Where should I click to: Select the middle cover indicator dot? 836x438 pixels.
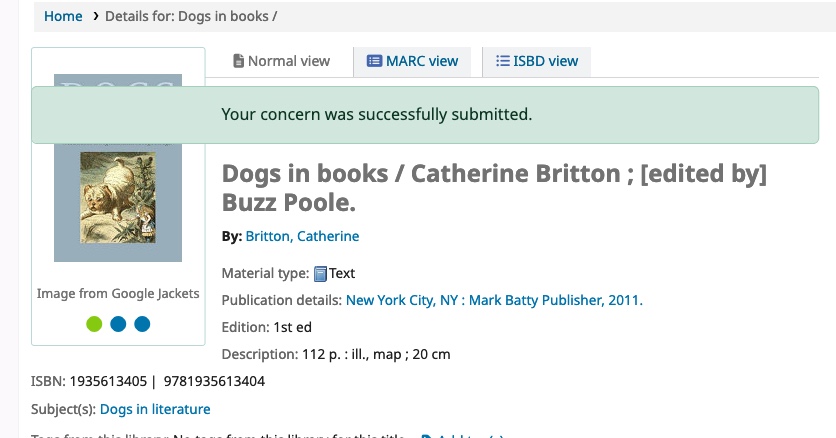coord(118,324)
